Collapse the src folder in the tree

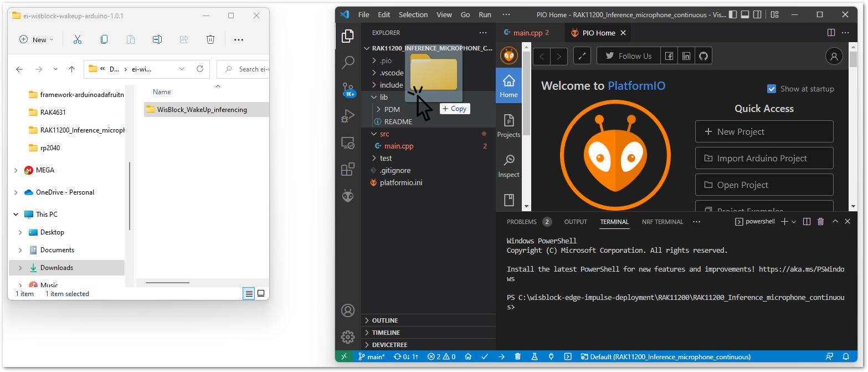(x=384, y=134)
